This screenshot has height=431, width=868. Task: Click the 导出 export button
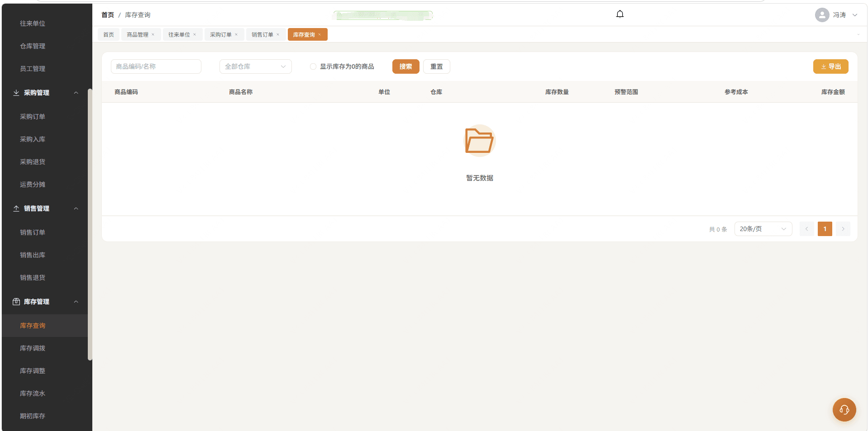click(830, 66)
